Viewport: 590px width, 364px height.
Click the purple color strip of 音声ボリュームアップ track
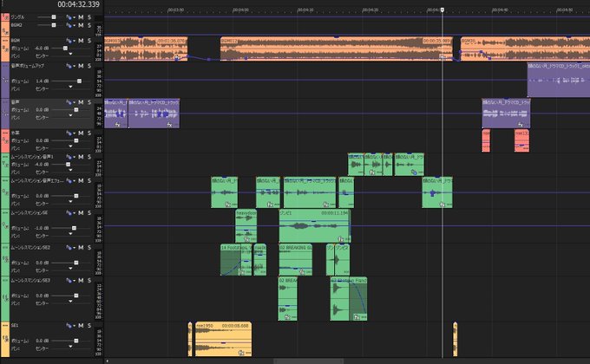coord(5,81)
